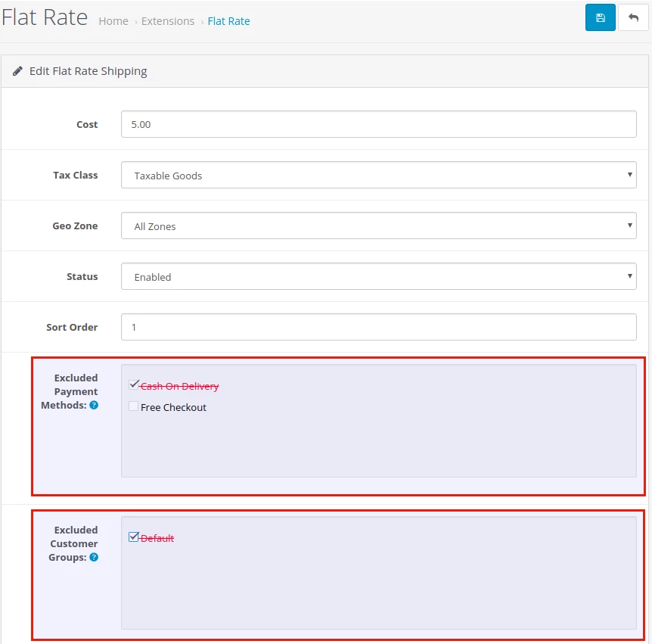The image size is (652, 644).
Task: Click the struck-through Cash On Delivery label
Action: click(179, 386)
